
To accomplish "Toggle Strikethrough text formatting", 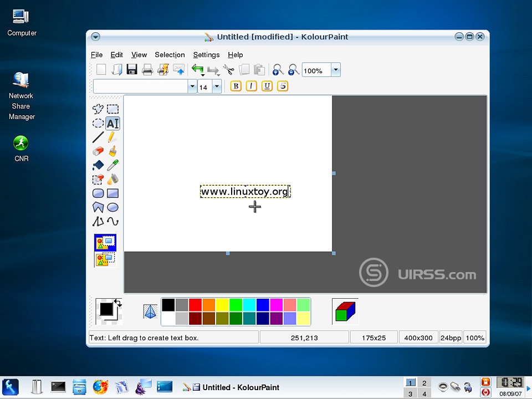I will (x=283, y=86).
